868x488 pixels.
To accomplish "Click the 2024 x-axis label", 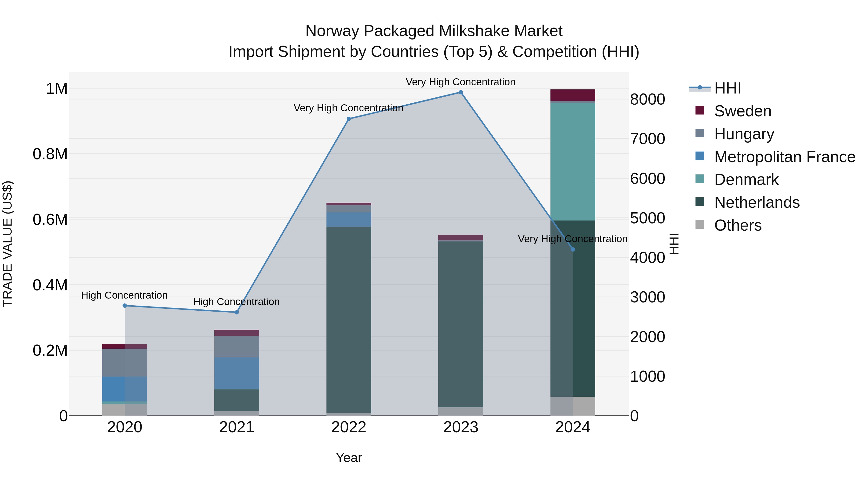I will click(x=573, y=428).
